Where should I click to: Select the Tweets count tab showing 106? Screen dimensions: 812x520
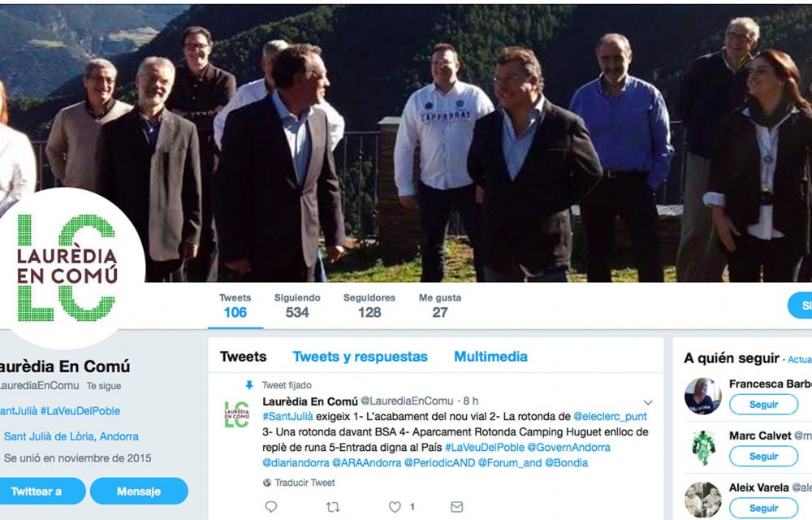point(235,306)
